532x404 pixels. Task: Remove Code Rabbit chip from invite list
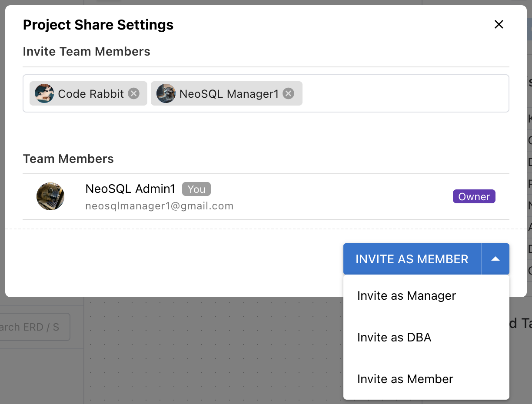point(134,93)
